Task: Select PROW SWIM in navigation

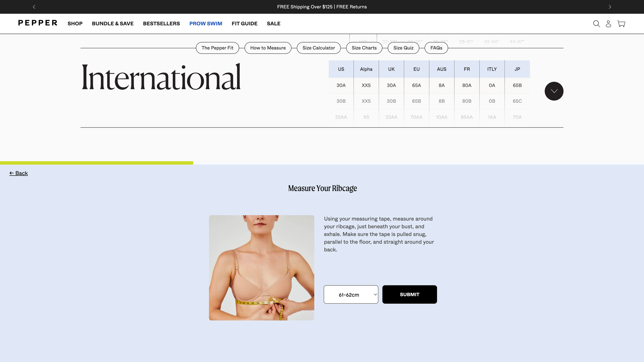Action: pyautogui.click(x=206, y=23)
